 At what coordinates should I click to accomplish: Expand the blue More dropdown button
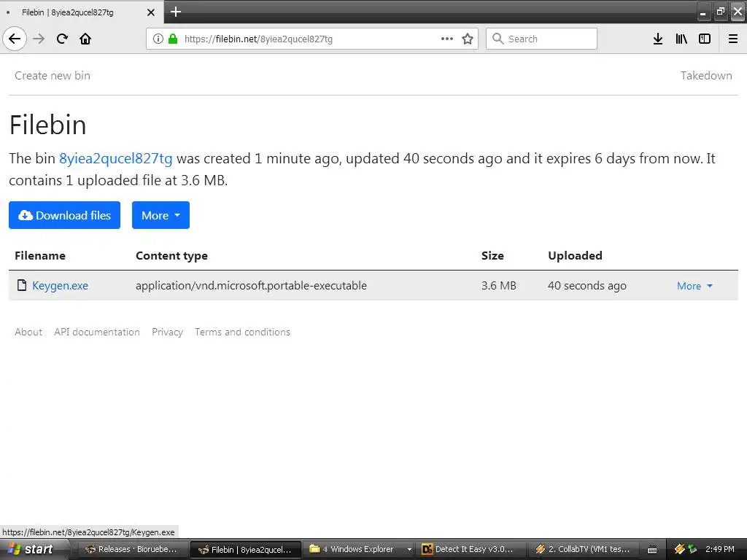[160, 215]
